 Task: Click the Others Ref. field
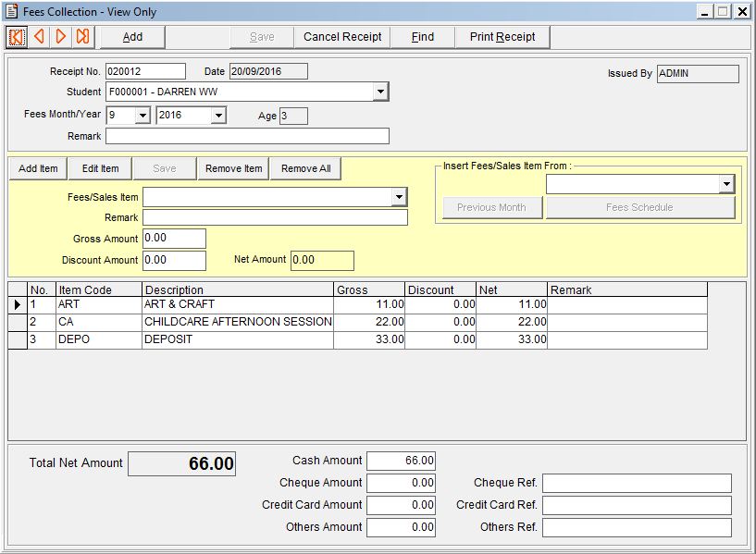(x=637, y=527)
